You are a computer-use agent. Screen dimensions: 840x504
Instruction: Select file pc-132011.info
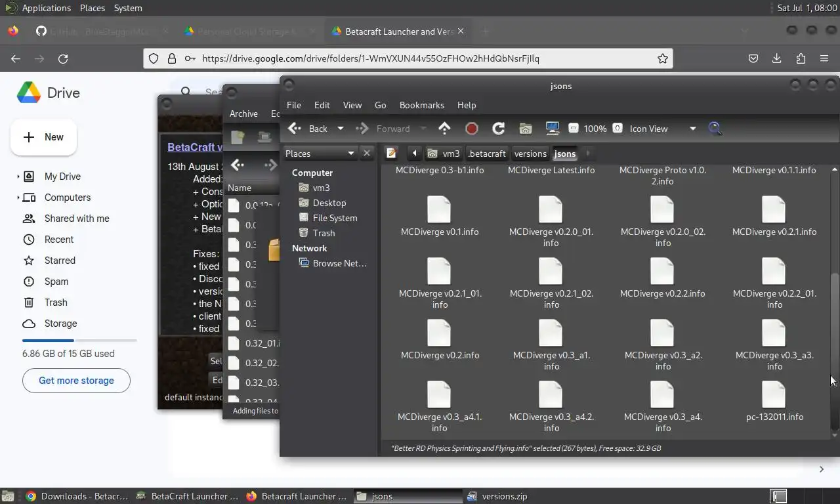[774, 402]
